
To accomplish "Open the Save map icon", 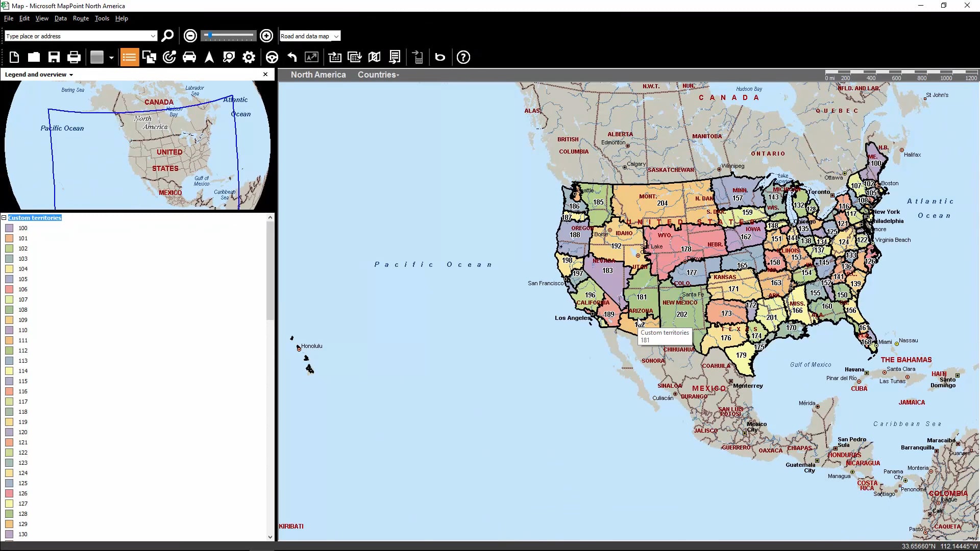I will pos(54,57).
